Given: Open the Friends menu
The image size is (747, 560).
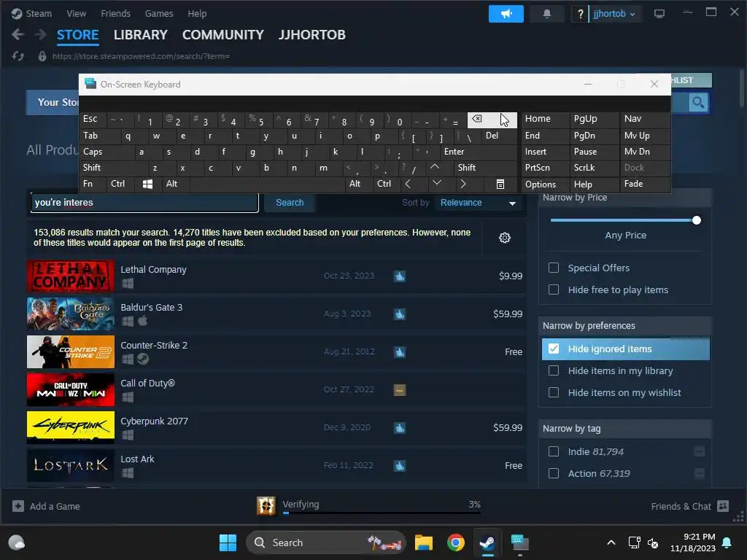Looking at the screenshot, I should 116,14.
